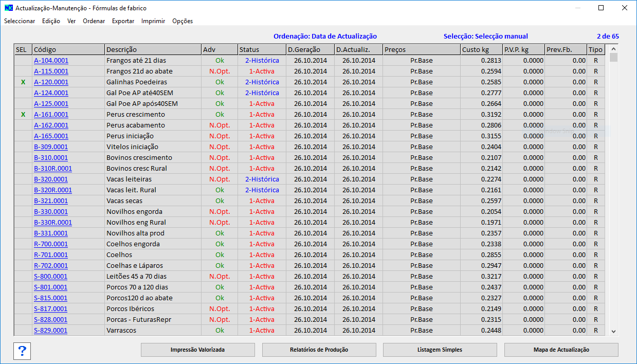Toggle SEL cell for Frangos até 21 dias
The height and width of the screenshot is (364, 637).
(x=23, y=61)
